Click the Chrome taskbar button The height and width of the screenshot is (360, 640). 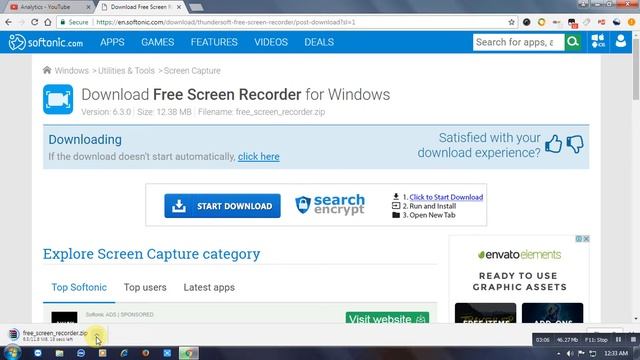click(189, 353)
